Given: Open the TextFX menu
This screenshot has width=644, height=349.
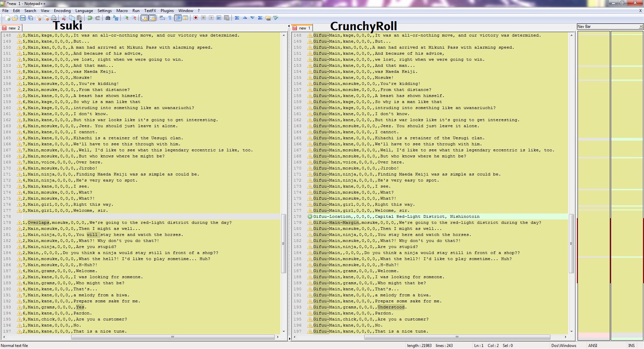Looking at the screenshot, I should pos(150,11).
